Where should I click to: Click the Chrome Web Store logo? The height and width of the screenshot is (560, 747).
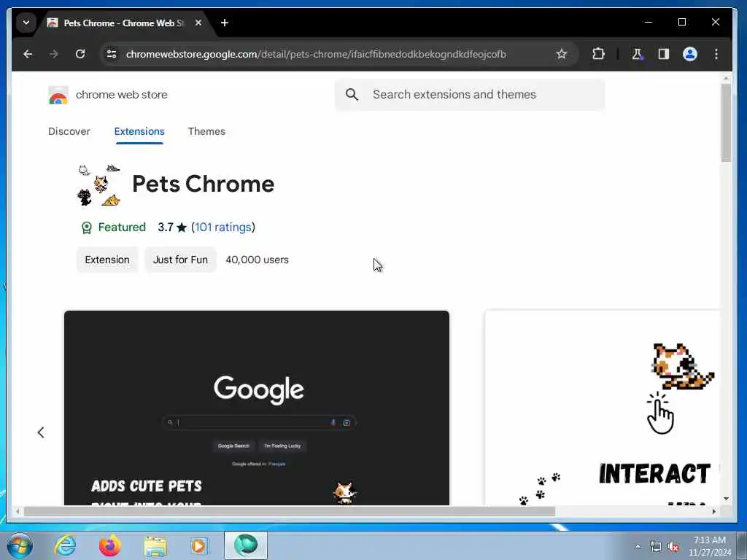coord(58,95)
